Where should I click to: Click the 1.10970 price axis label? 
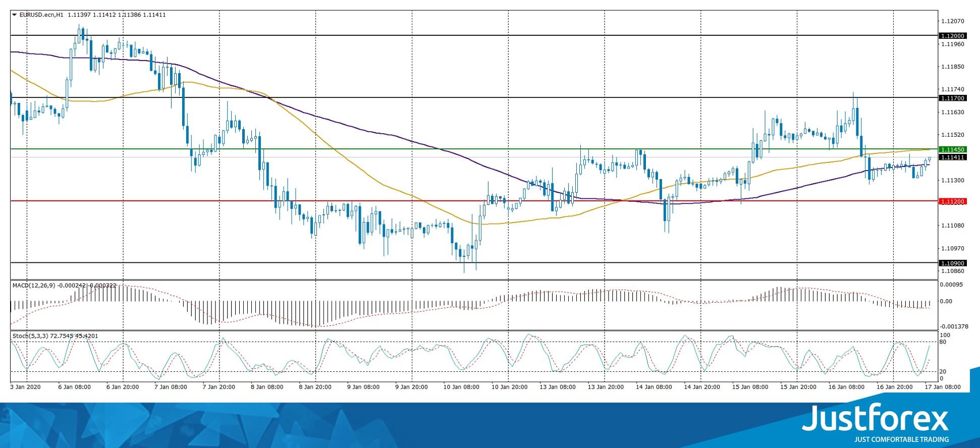click(953, 248)
